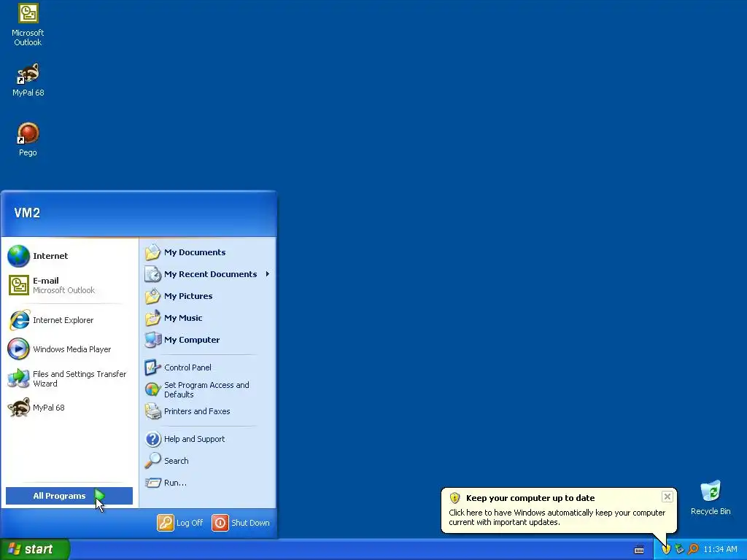Open My Music folder
The width and height of the screenshot is (747, 560).
(x=208, y=318)
